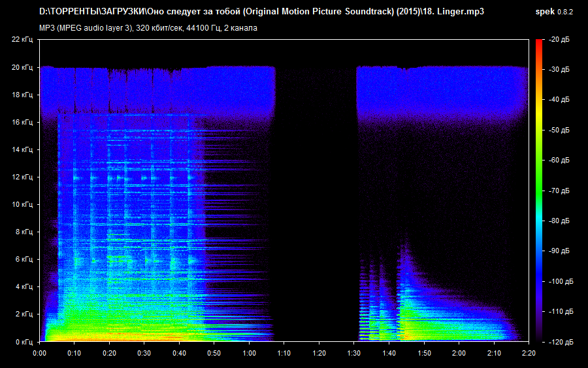Viewport: 588px width, 368px height.
Task: Click the '16 кГц' frequency axis label
Action: coord(22,122)
